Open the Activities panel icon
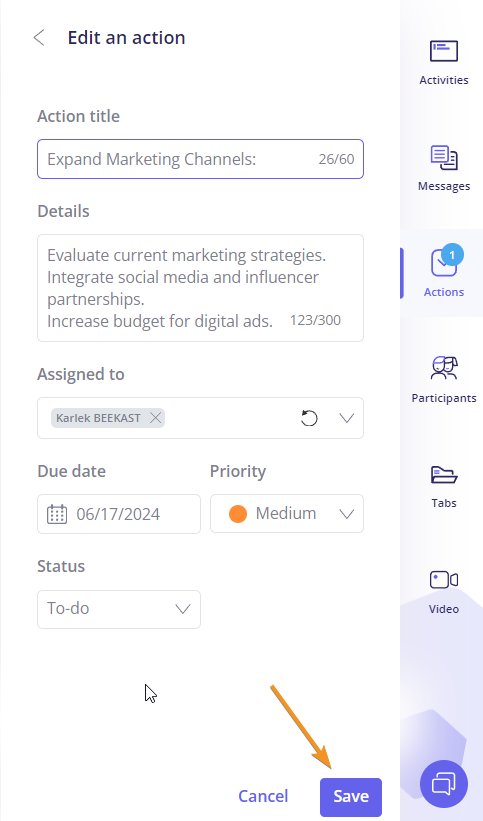 (x=444, y=51)
